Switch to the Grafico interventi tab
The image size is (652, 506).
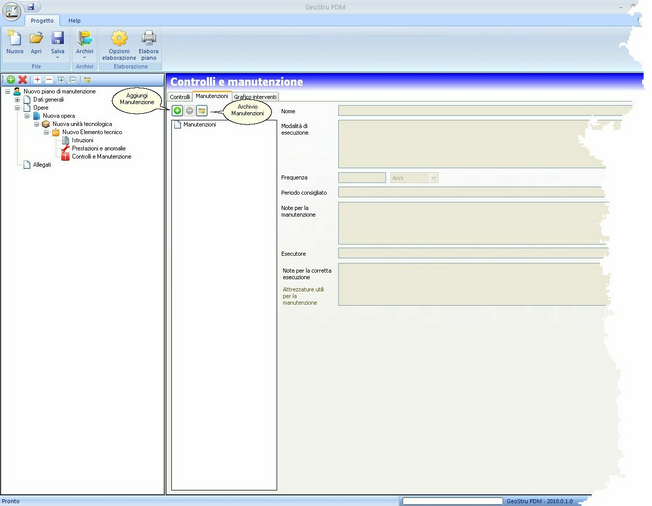[x=255, y=97]
